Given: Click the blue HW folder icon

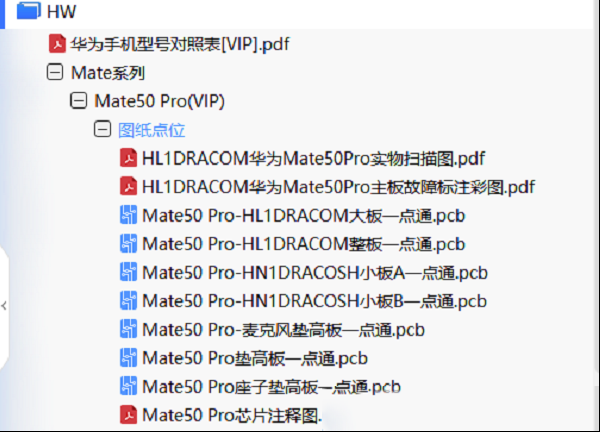Looking at the screenshot, I should click(29, 10).
